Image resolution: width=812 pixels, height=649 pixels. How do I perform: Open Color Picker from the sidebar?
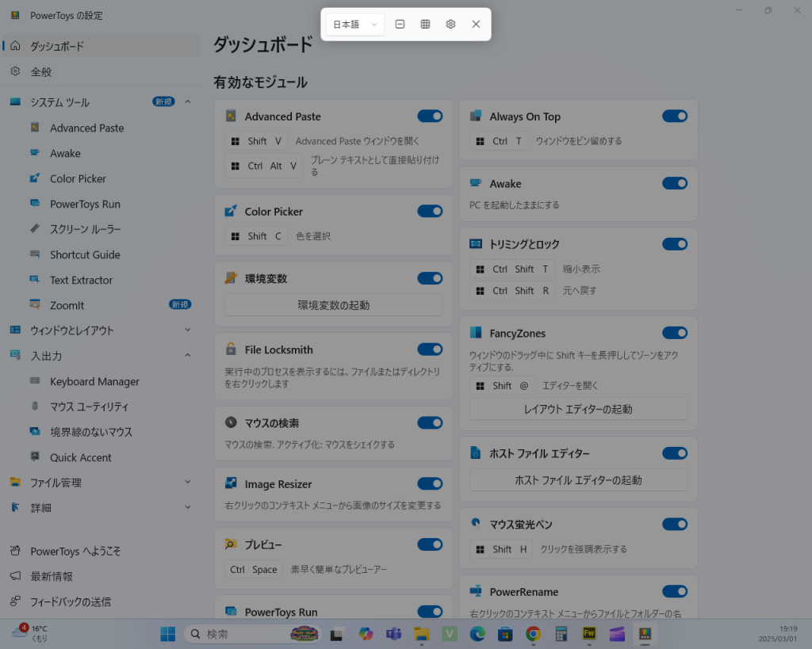[78, 178]
